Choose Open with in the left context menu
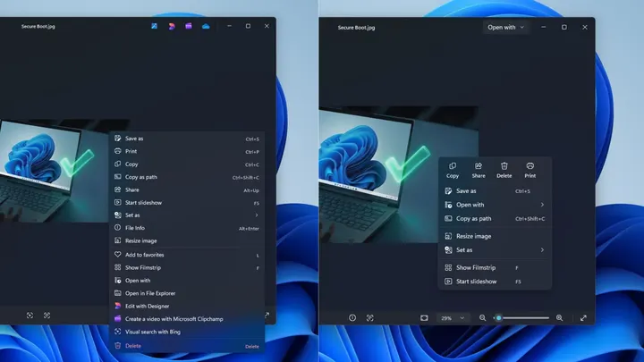The width and height of the screenshot is (644, 362). 187,281
